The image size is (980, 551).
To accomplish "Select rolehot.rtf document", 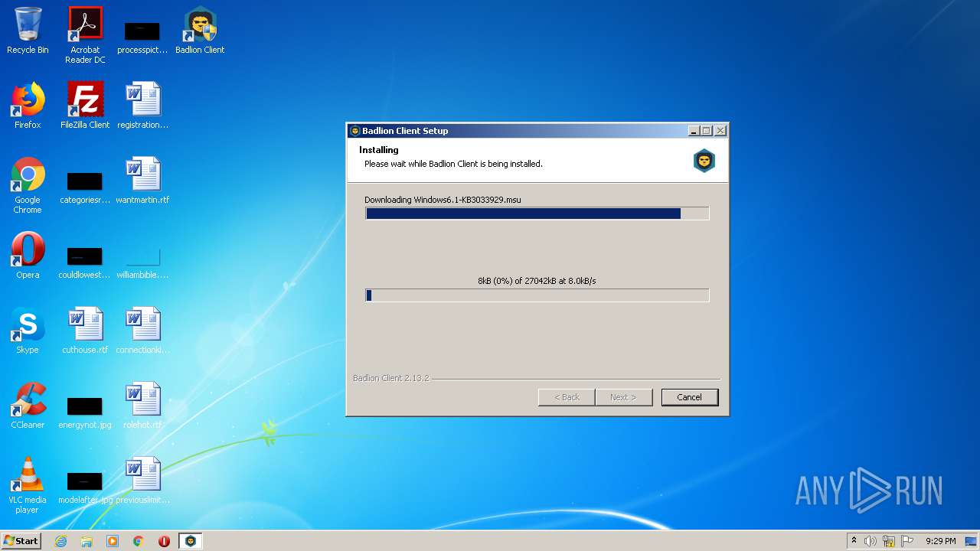I will pyautogui.click(x=142, y=406).
